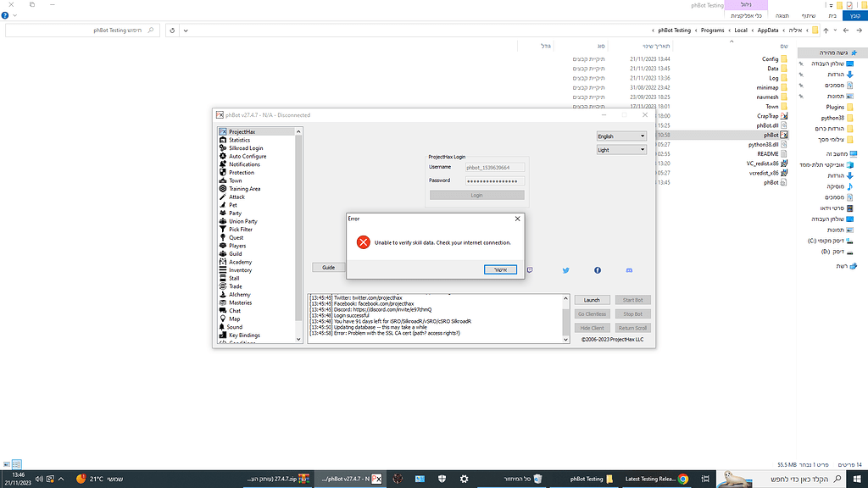
Task: Open the Alchemy section
Action: (240, 294)
